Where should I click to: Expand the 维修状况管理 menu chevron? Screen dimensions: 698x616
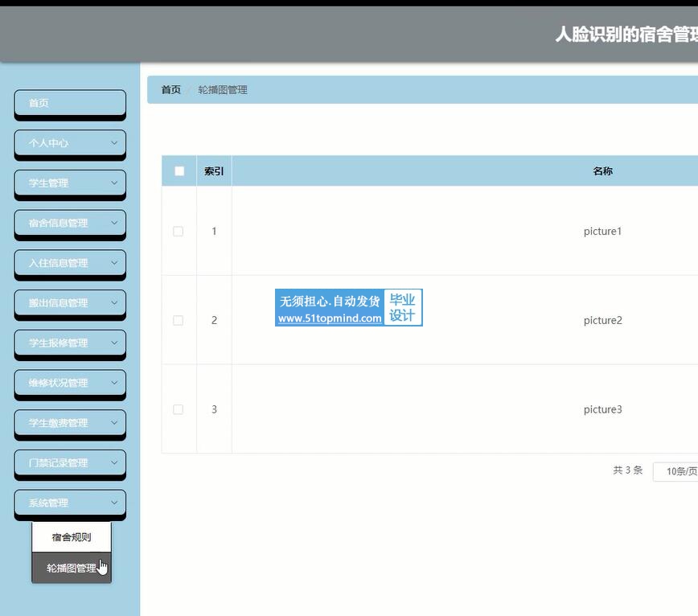pyautogui.click(x=114, y=383)
